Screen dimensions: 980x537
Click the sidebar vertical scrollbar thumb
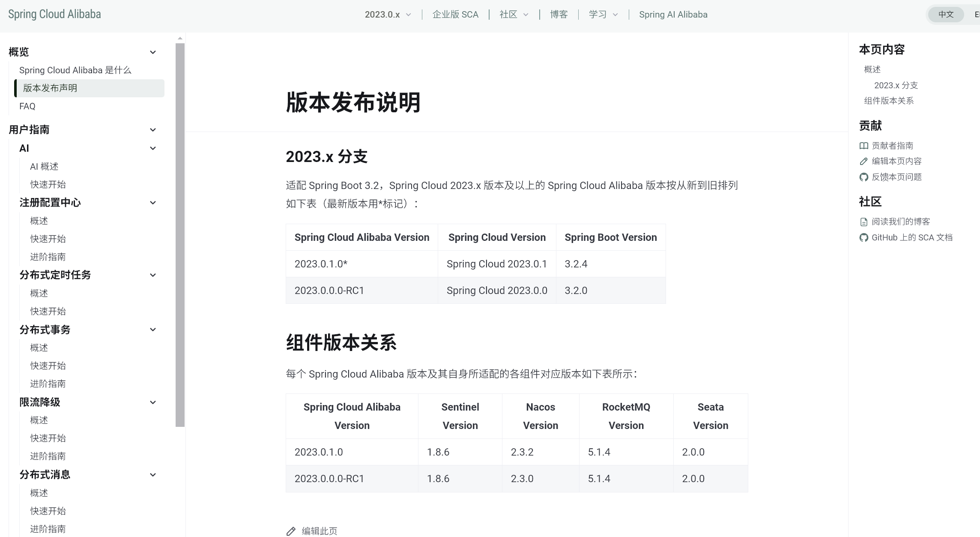pos(180,235)
